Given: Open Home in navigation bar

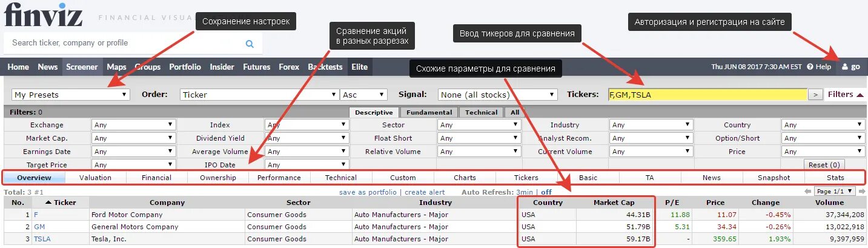Looking at the screenshot, I should pos(18,67).
